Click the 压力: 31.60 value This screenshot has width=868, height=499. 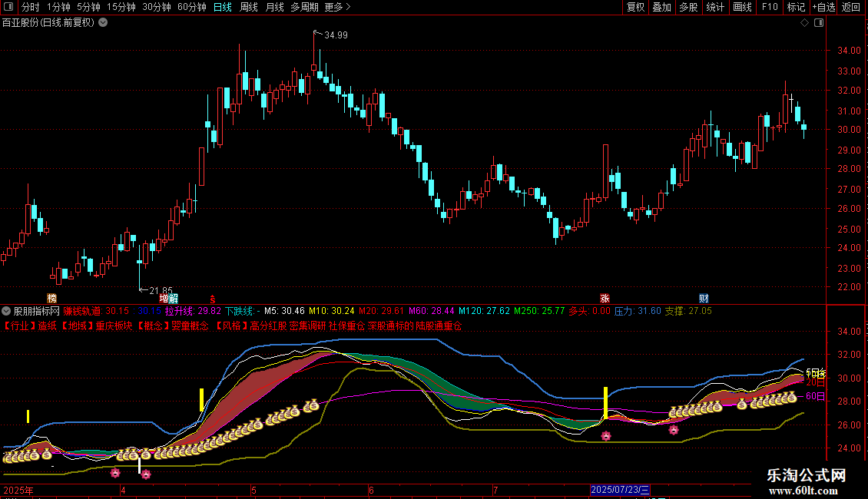coord(638,311)
